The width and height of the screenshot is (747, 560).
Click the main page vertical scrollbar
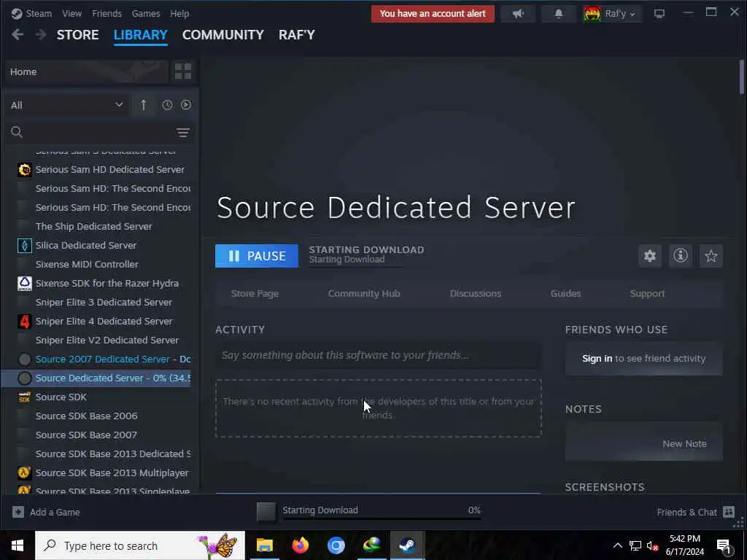click(742, 77)
